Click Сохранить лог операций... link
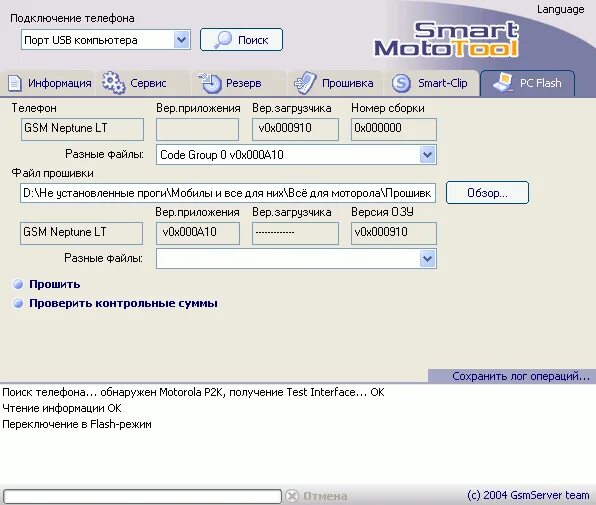This screenshot has width=596, height=505. [520, 376]
